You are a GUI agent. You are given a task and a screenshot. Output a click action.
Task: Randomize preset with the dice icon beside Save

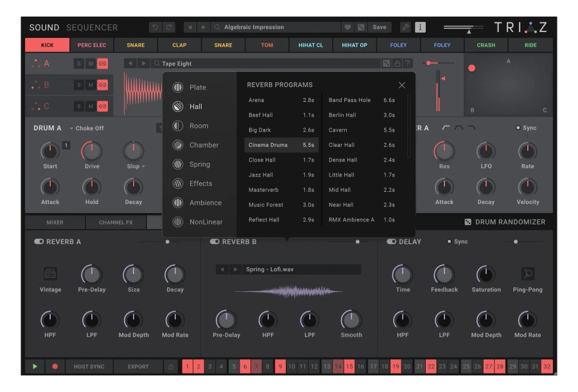click(x=361, y=27)
